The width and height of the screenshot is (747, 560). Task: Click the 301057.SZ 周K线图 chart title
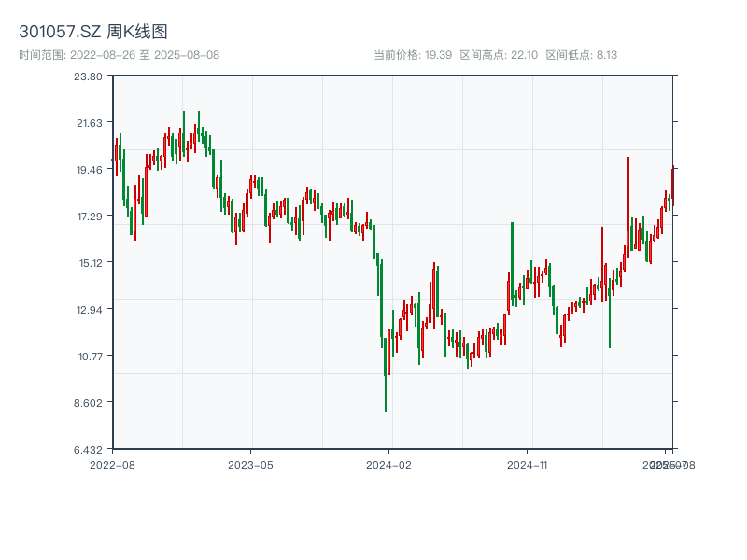[93, 32]
